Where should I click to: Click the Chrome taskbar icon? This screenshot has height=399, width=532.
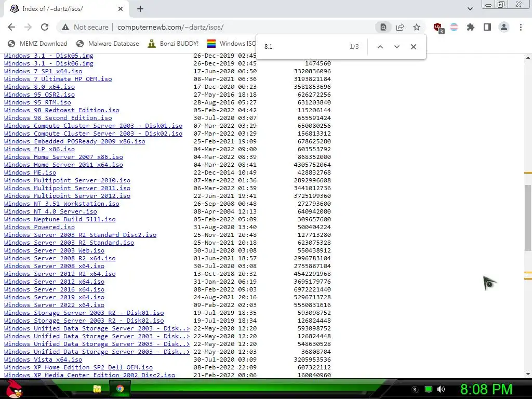[120, 389]
